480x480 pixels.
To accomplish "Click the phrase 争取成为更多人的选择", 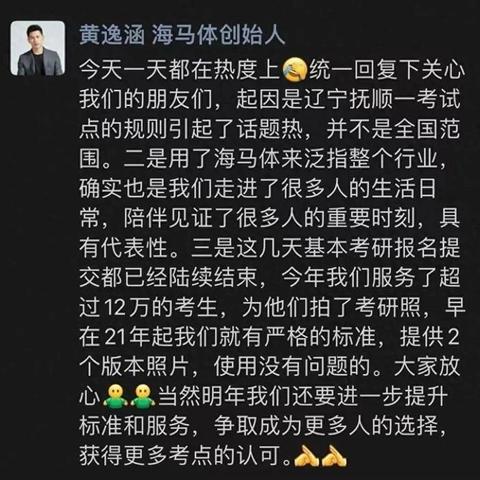I will click(x=326, y=426).
